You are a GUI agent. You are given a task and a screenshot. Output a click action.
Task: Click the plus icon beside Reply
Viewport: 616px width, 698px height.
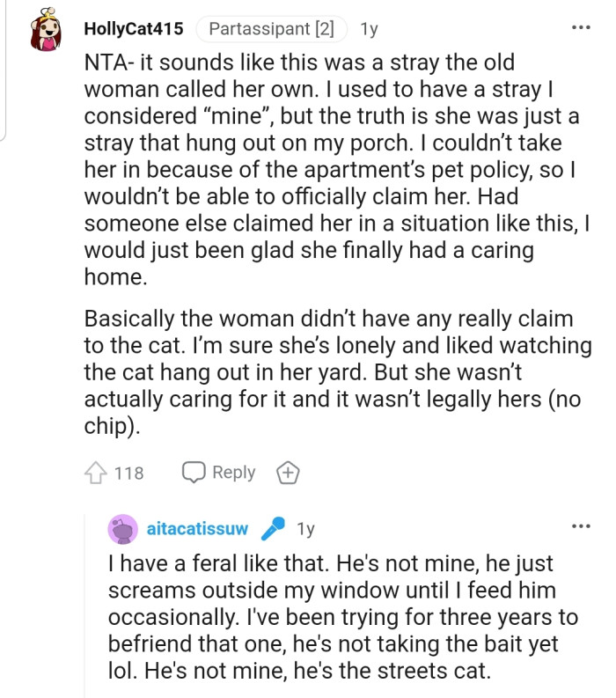[288, 473]
